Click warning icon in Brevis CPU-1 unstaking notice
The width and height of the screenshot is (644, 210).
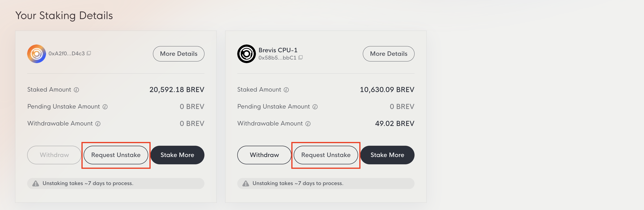pyautogui.click(x=246, y=184)
